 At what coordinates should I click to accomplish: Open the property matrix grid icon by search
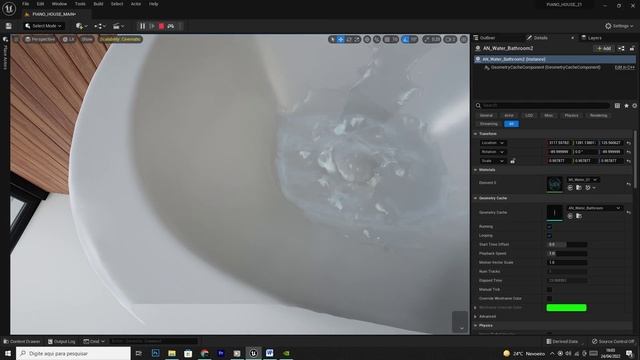tap(617, 106)
